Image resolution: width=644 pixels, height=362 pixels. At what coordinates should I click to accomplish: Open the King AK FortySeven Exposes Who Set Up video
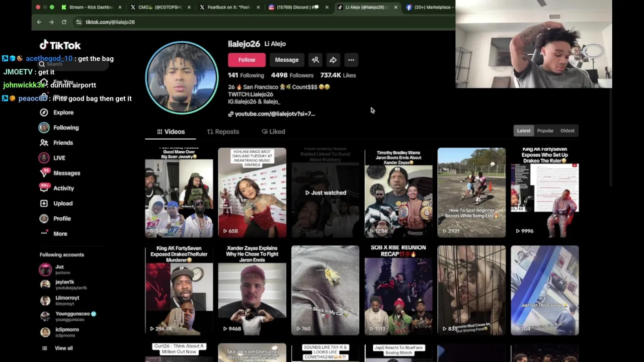click(545, 193)
